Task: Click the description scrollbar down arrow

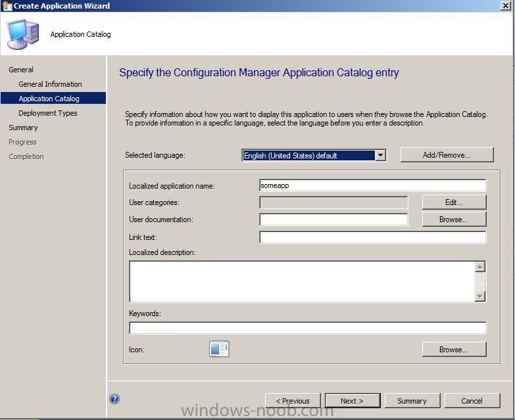Action: tap(480, 296)
